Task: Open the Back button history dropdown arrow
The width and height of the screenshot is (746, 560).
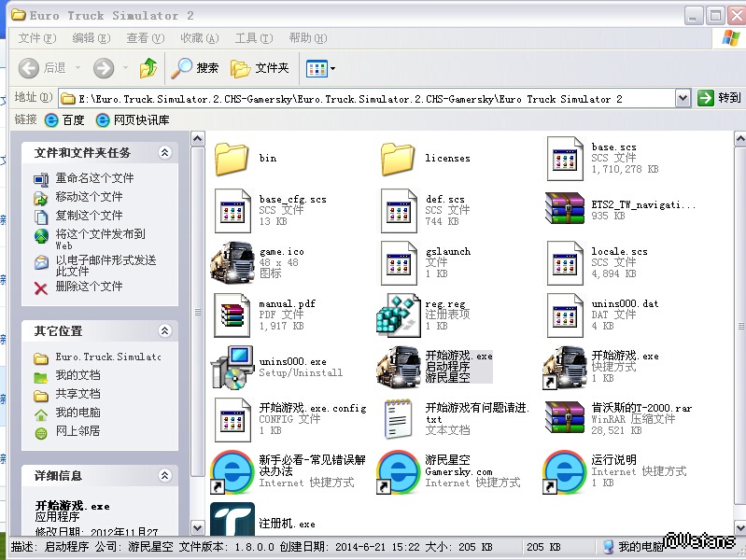Action: tap(77, 68)
